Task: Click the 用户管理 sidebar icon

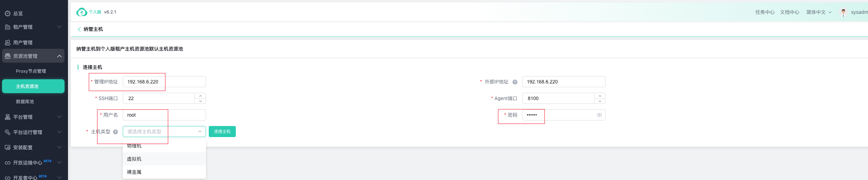Action: 8,43
